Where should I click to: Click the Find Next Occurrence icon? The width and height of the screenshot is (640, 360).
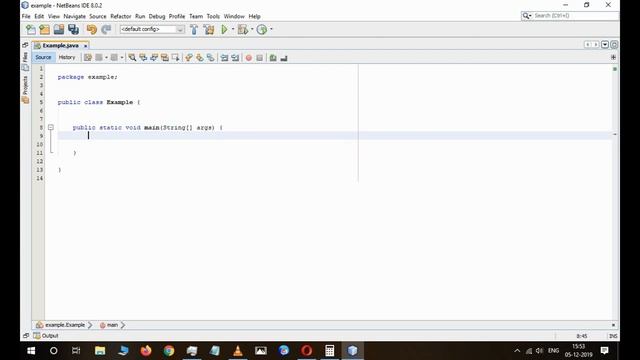pyautogui.click(x=154, y=58)
